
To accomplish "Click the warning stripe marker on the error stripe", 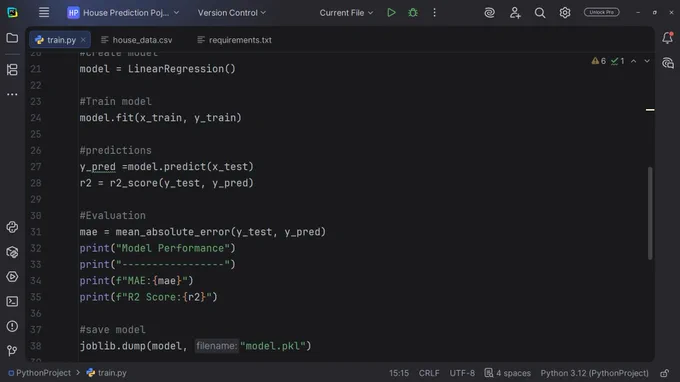I will 650,110.
